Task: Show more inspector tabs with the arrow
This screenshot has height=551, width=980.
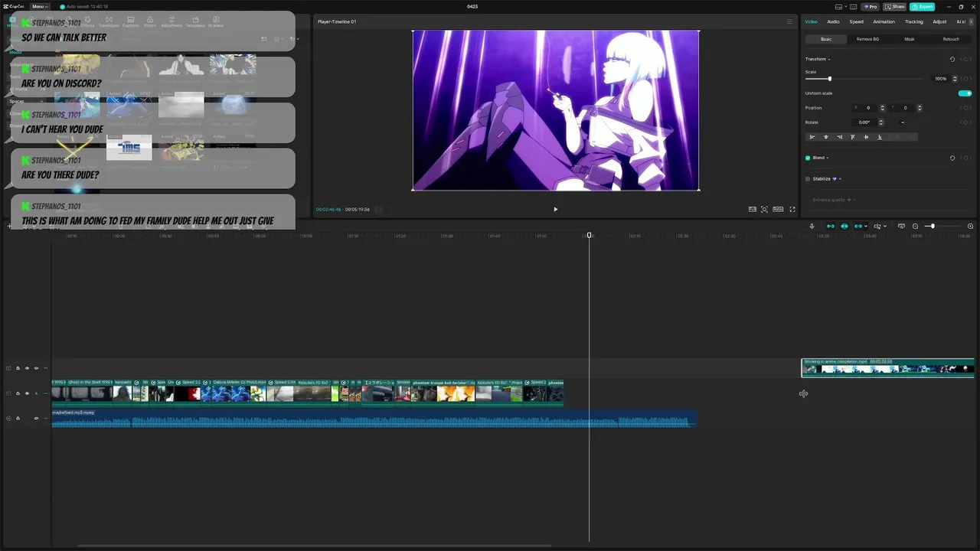Action: [x=973, y=21]
